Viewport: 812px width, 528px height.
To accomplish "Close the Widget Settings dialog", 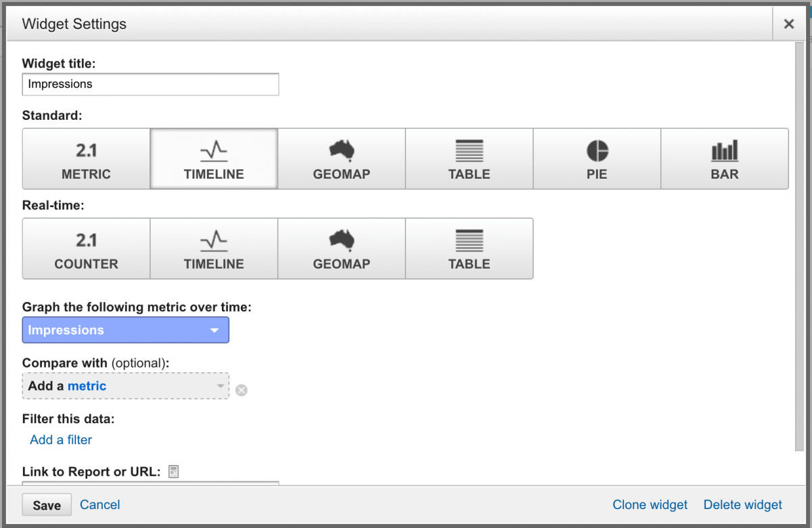I will pos(788,24).
